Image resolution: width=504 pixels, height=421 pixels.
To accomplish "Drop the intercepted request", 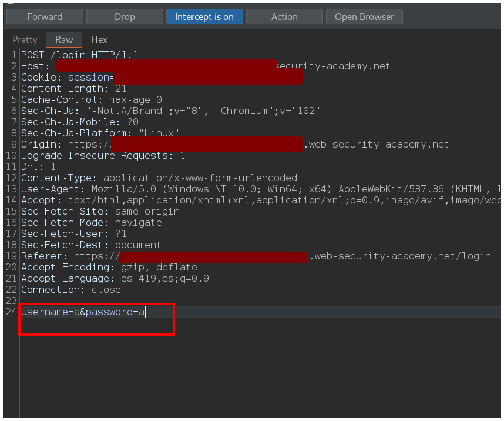I will [x=125, y=16].
